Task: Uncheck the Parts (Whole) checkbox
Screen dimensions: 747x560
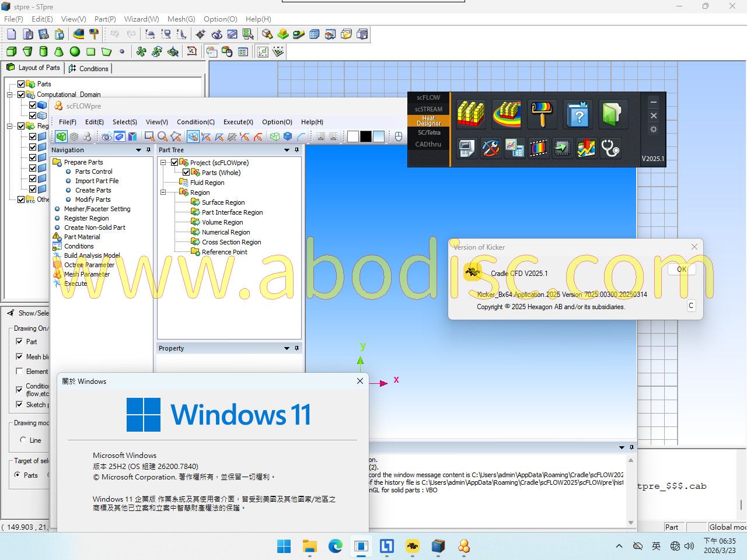Action: click(x=186, y=173)
